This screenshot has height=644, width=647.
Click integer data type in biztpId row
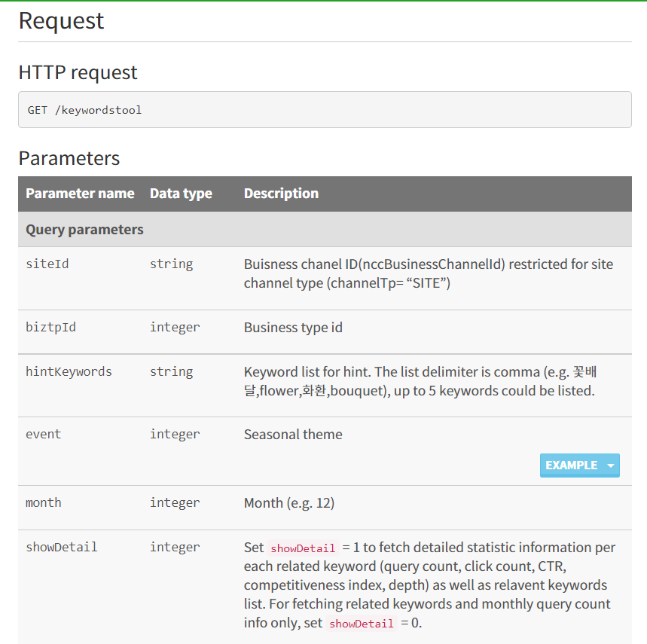coord(175,328)
